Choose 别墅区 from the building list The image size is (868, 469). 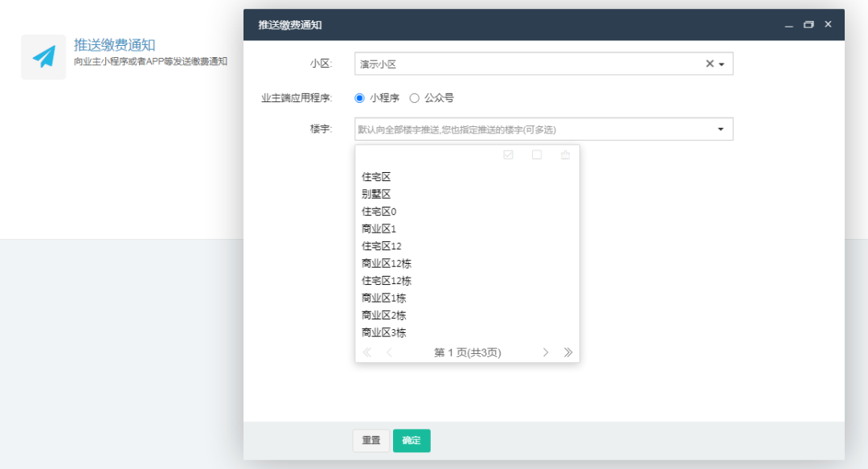pos(376,195)
